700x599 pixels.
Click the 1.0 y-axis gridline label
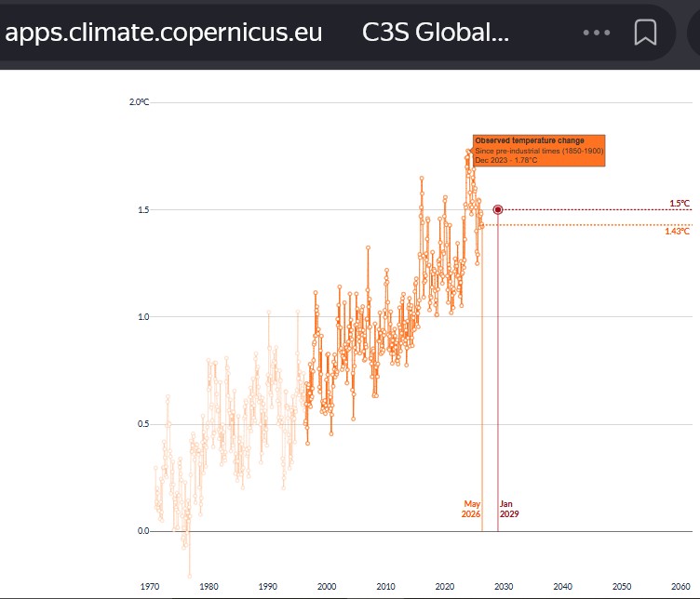[x=143, y=316]
